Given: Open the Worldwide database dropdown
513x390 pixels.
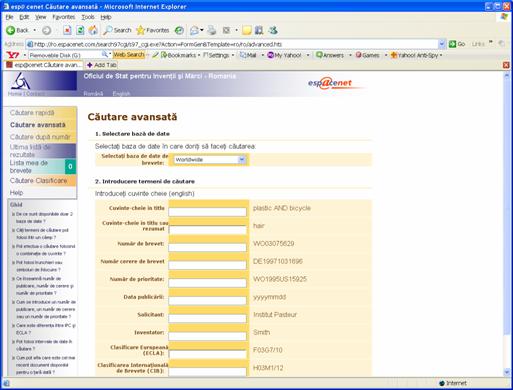Looking at the screenshot, I should point(210,160).
